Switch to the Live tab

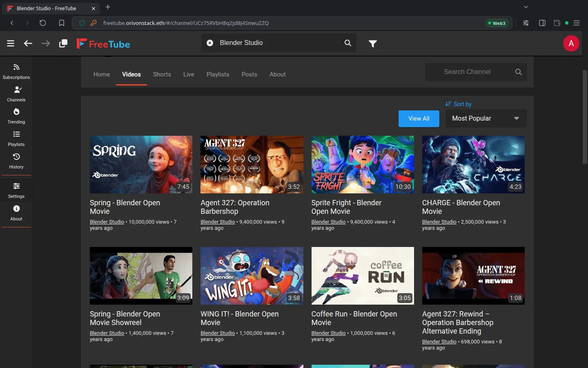(x=189, y=74)
